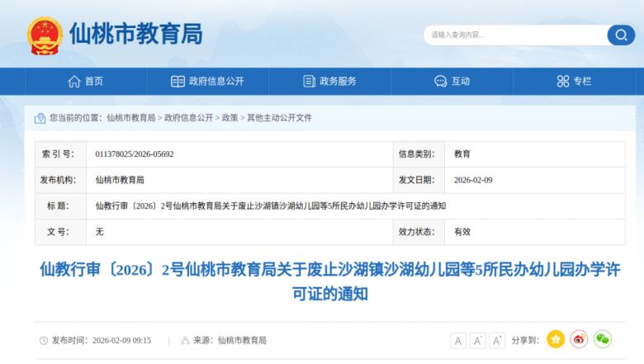This screenshot has height=364, width=644.
Task: Click the search magnifier button
Action: coord(621,35)
